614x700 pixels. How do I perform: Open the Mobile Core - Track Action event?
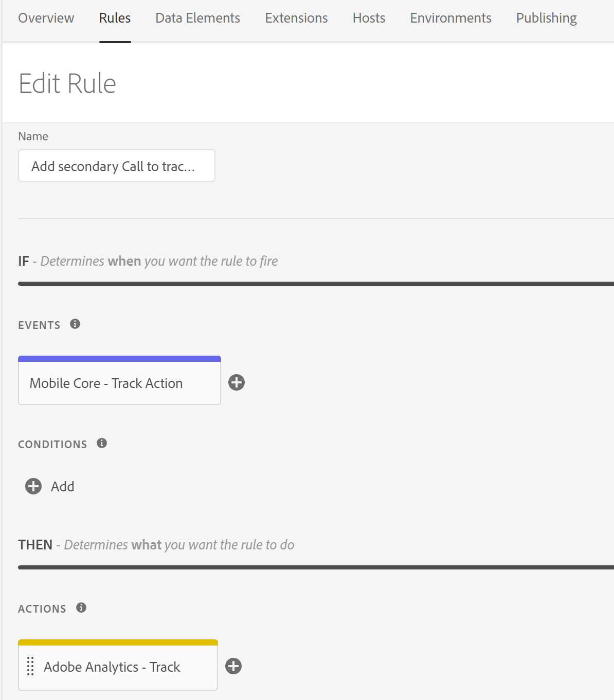click(106, 383)
